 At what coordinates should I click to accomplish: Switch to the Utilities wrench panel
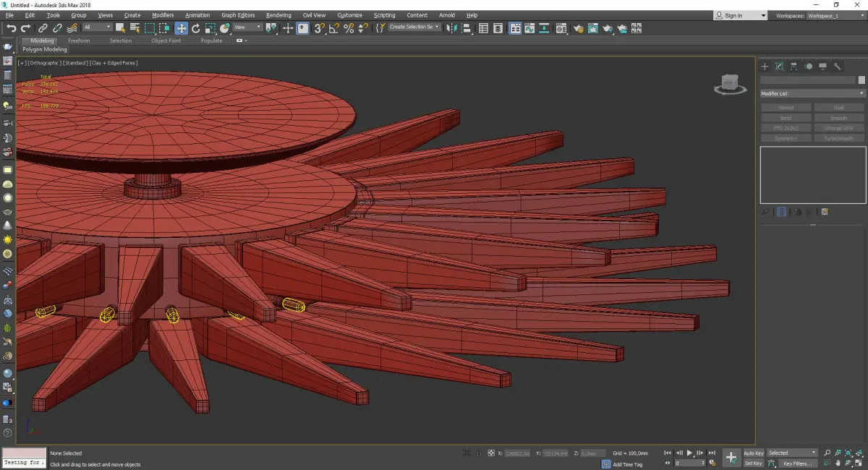[838, 67]
